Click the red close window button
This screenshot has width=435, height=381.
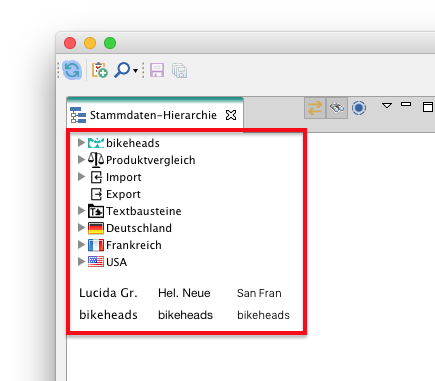coord(70,43)
